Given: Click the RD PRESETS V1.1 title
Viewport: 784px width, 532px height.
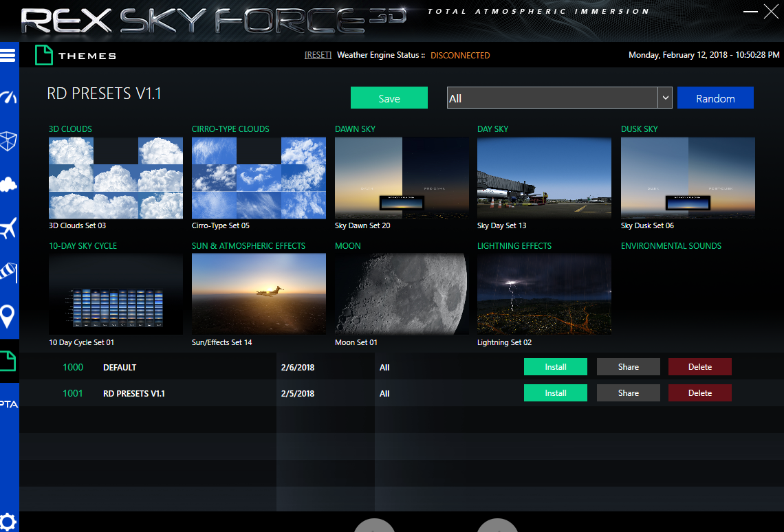Looking at the screenshot, I should click(104, 93).
